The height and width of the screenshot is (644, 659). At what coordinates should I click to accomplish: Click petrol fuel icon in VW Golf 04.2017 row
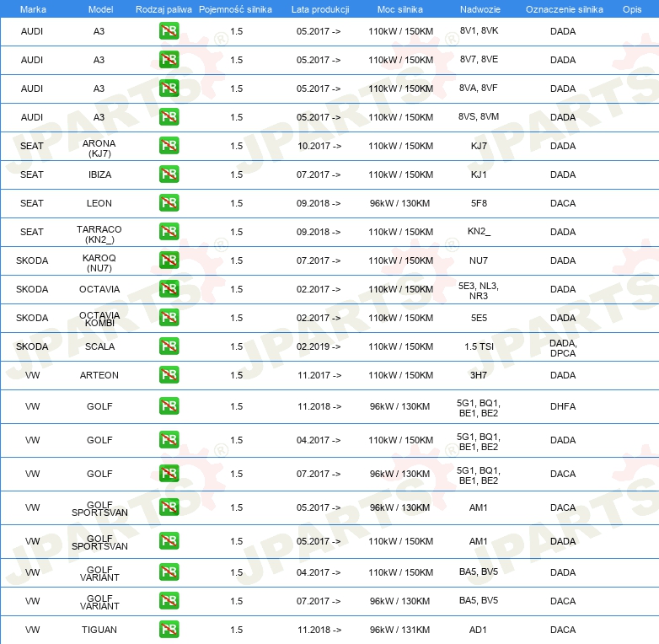coord(169,440)
